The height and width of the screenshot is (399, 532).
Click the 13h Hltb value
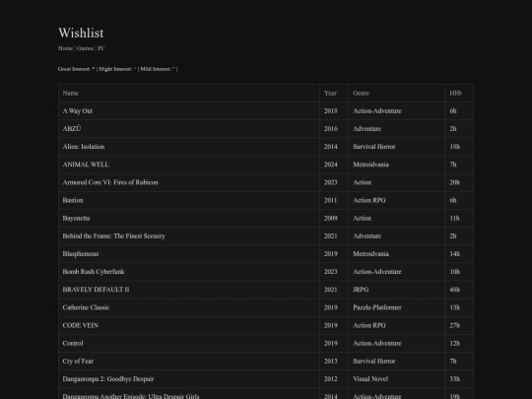454,307
